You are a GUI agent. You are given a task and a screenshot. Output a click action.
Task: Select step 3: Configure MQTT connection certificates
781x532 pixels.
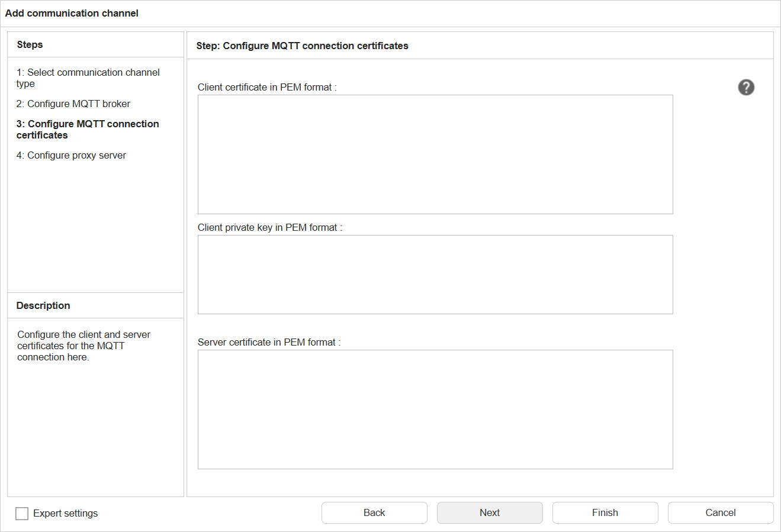point(87,129)
